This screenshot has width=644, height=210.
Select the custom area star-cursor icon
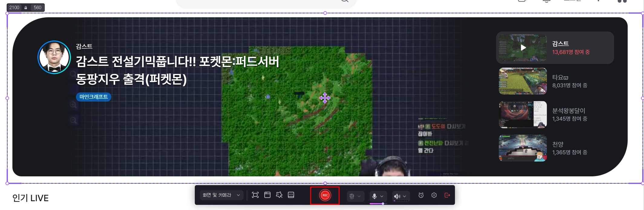(x=279, y=195)
